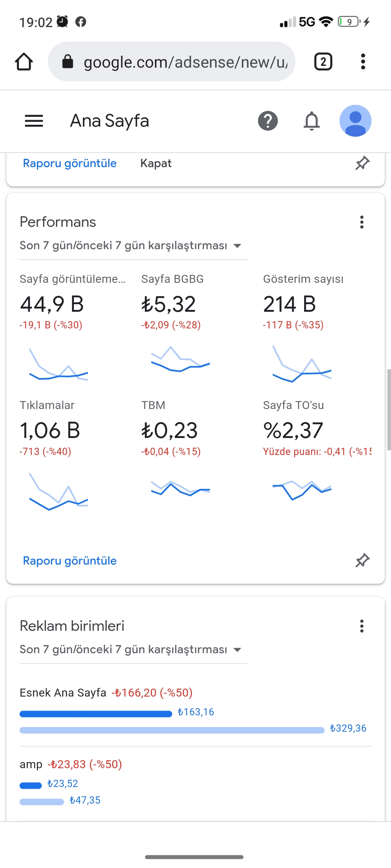Pin the Performans card
391x868 pixels.
[x=362, y=561]
